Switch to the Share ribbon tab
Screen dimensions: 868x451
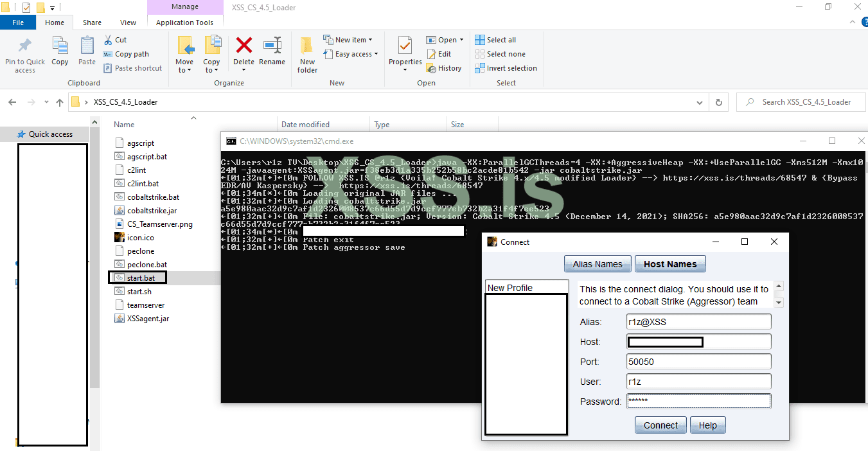click(92, 21)
